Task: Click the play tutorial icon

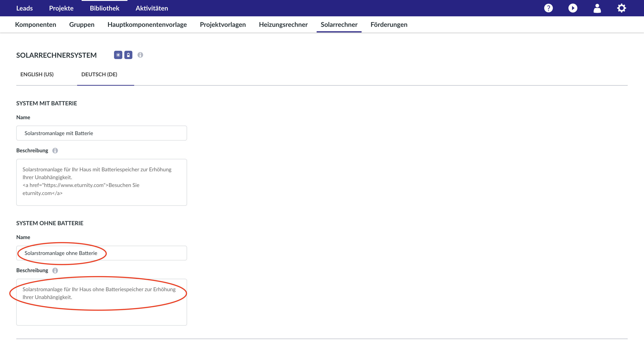Action: (x=573, y=8)
